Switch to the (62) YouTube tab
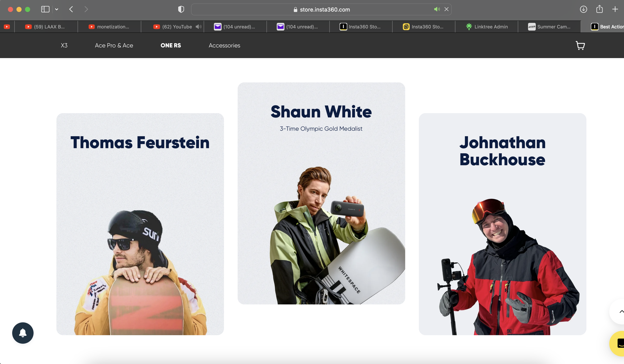The height and width of the screenshot is (364, 624). (x=172, y=27)
